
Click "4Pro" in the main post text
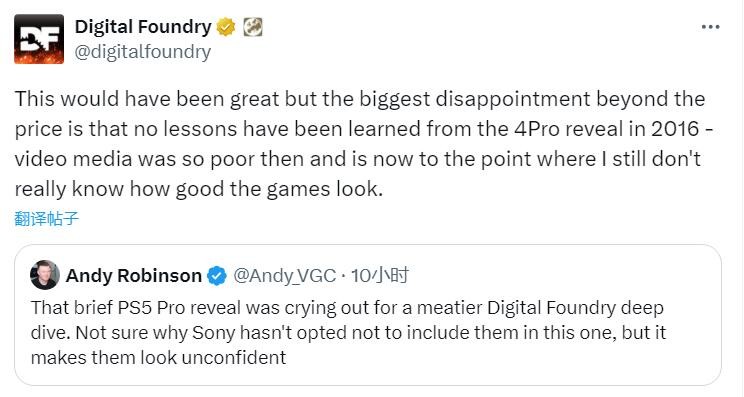point(537,129)
